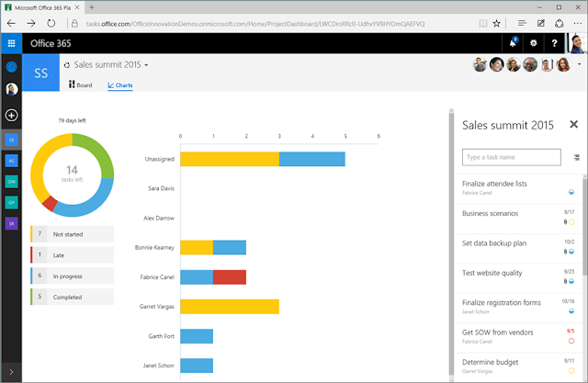
Task: Filter by Late status legend
Action: (72, 255)
